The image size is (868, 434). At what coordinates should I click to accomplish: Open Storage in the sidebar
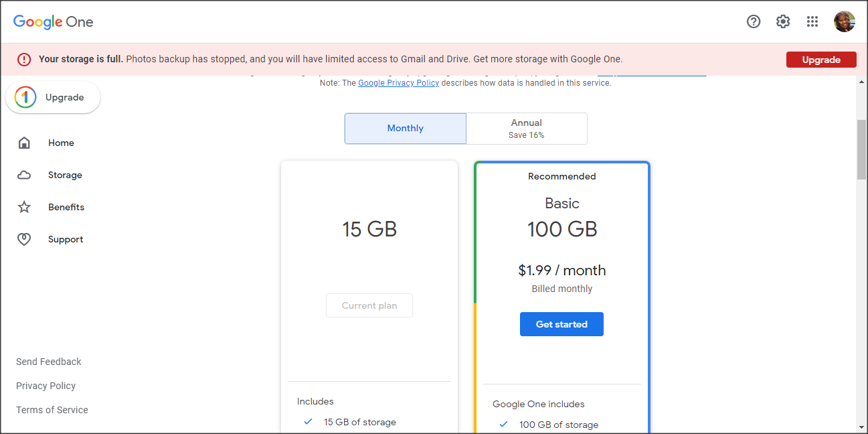pyautogui.click(x=65, y=175)
